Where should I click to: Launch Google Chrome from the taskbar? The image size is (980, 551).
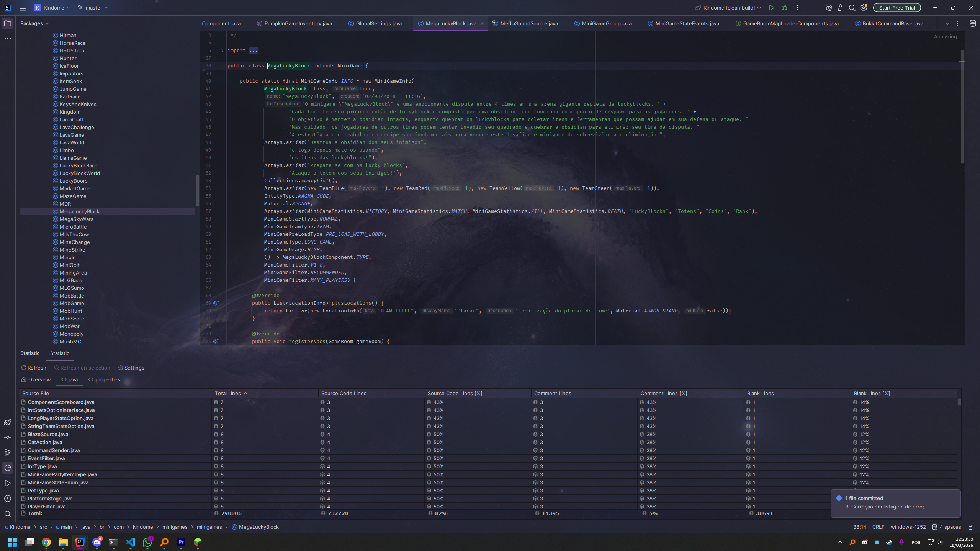click(46, 542)
